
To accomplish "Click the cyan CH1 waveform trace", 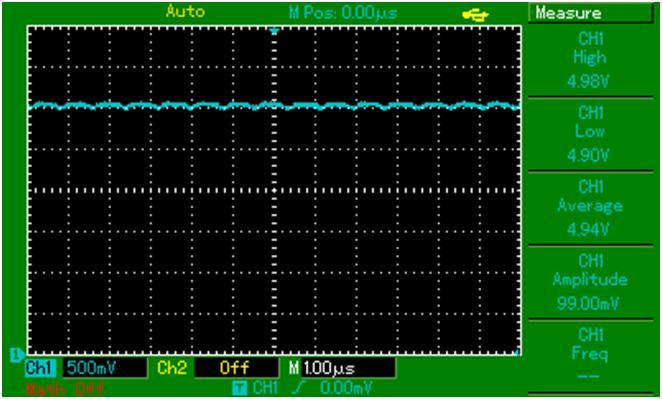I will point(274,106).
